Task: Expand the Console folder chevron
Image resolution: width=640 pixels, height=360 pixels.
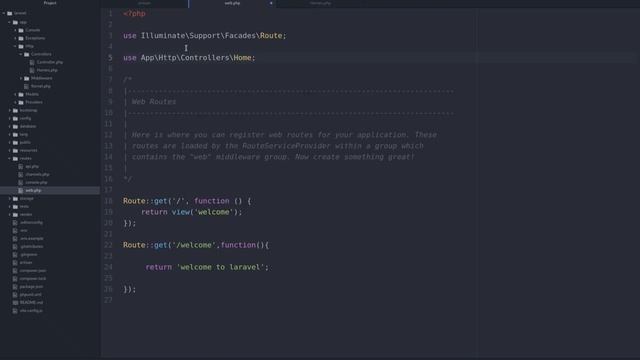Action: (x=16, y=30)
